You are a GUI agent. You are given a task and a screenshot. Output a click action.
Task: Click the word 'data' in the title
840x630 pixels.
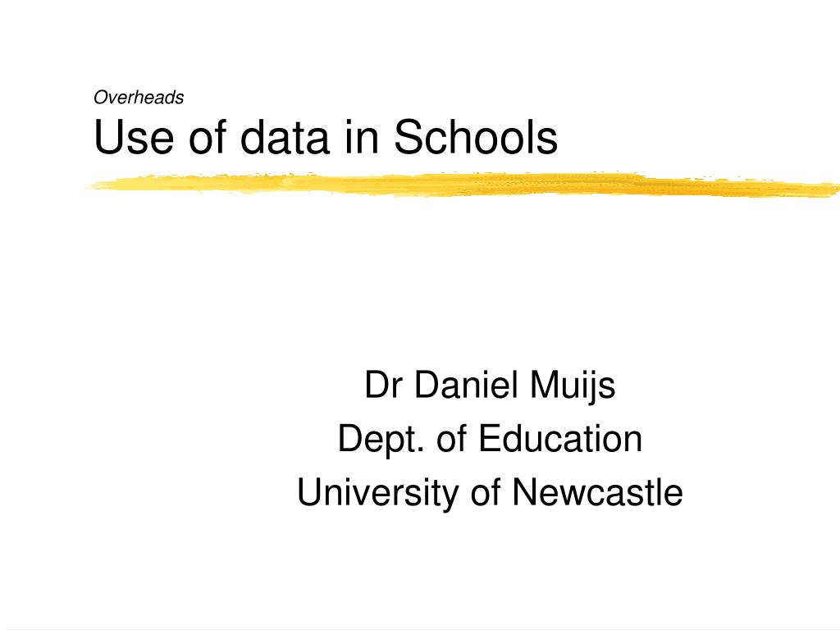pos(283,137)
